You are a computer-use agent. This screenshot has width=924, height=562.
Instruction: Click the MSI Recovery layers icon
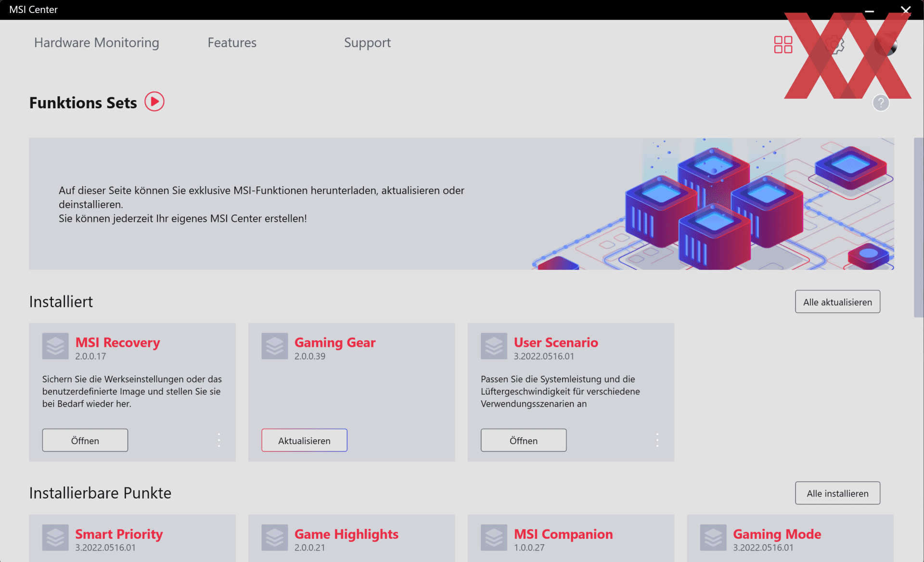[x=55, y=346]
